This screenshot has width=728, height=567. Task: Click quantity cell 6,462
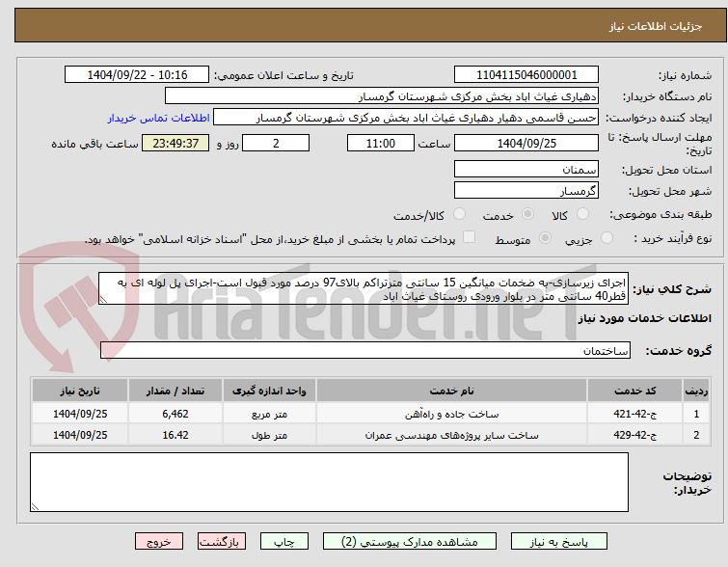[175, 414]
